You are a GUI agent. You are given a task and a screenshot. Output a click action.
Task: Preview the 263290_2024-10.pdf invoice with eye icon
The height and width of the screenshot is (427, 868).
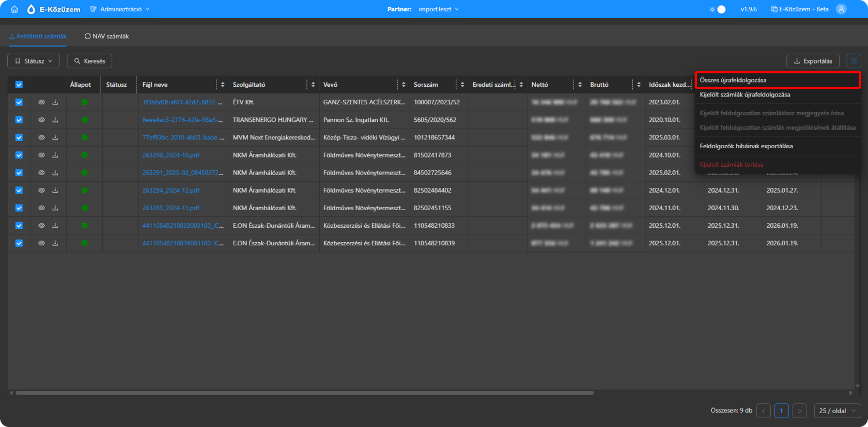click(41, 155)
